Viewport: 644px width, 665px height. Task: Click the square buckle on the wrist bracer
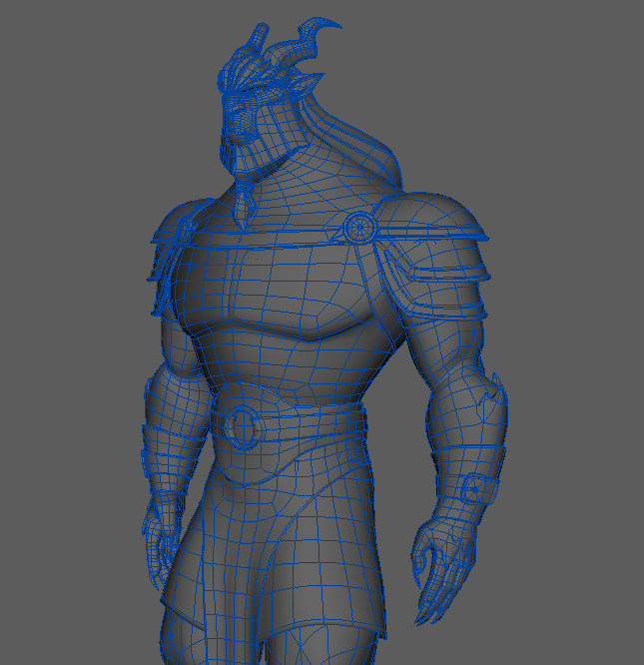(478, 489)
